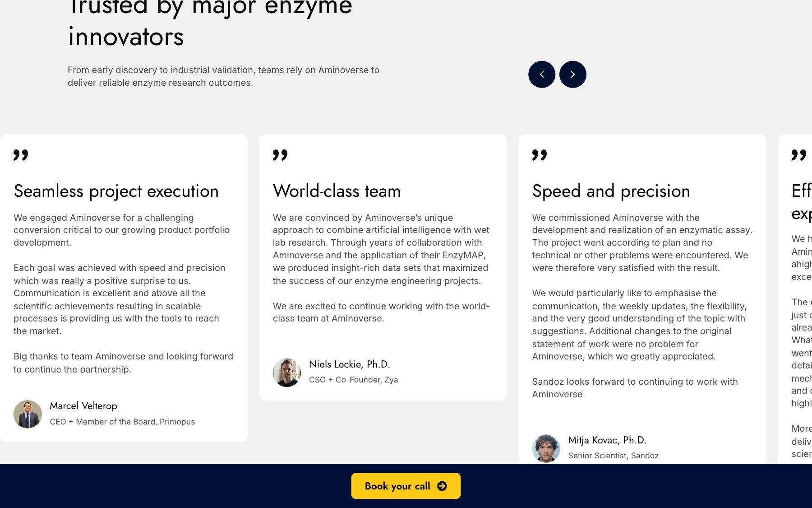Click the paragraph "We are excited to continue working"
The image size is (812, 508).
[381, 312]
